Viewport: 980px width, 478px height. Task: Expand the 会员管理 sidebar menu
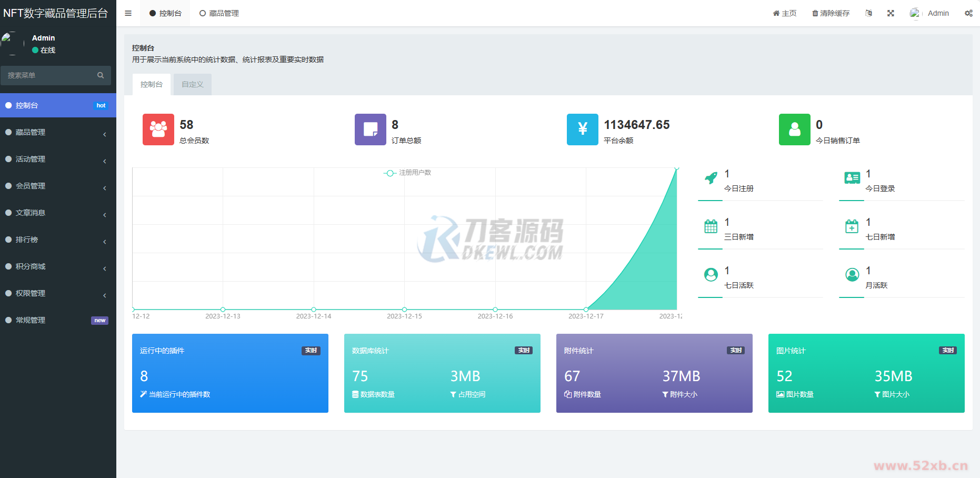[x=58, y=186]
